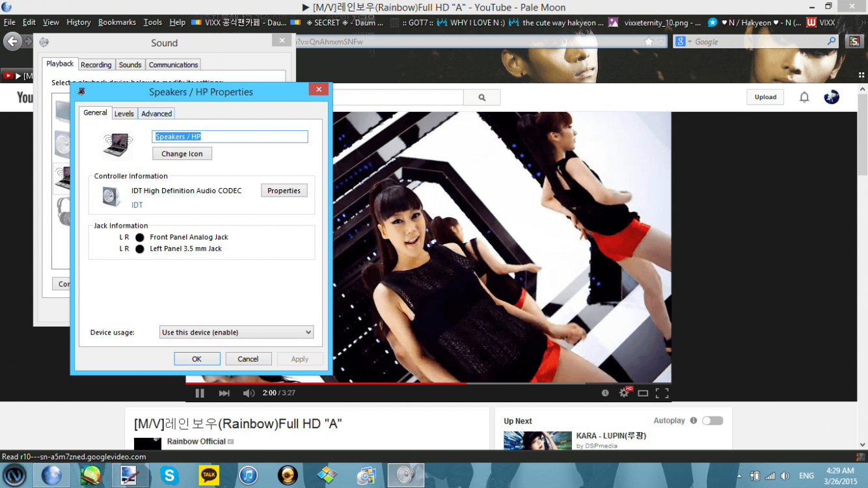The image size is (868, 488).
Task: Open the File menu
Action: 9,22
